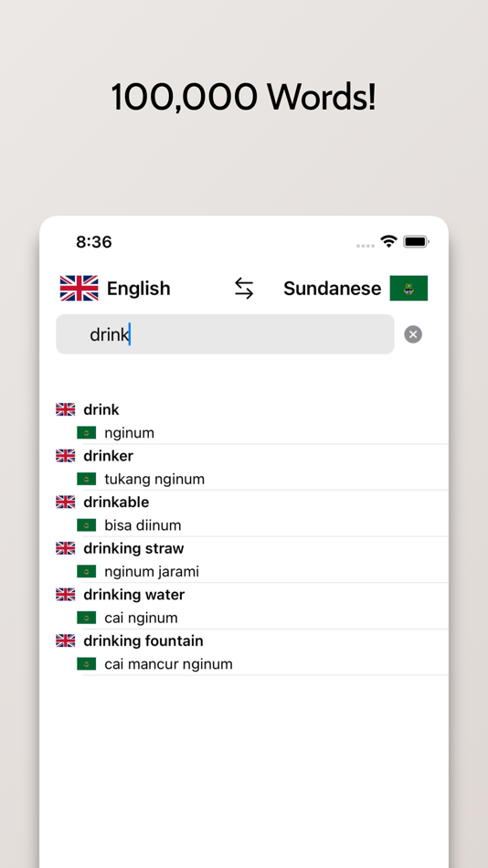The image size is (488, 868).
Task: Tap the UK flag beside 'drinkable'
Action: 66,503
